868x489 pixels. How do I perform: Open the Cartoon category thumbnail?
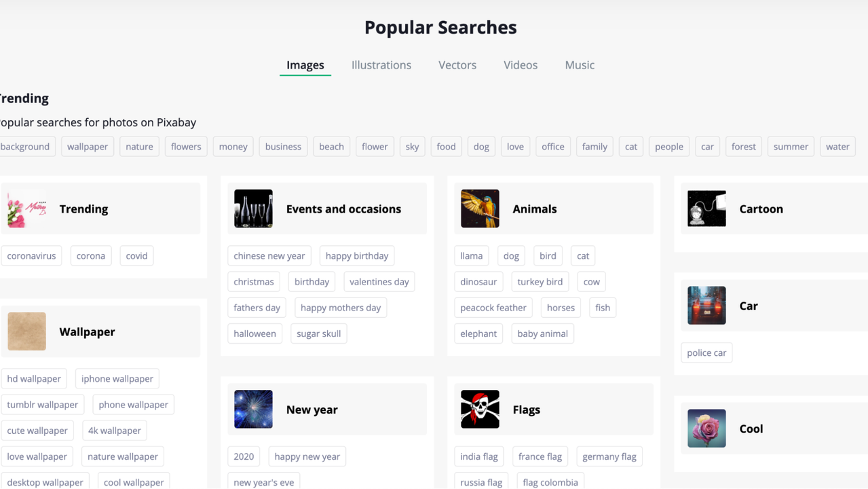(706, 209)
